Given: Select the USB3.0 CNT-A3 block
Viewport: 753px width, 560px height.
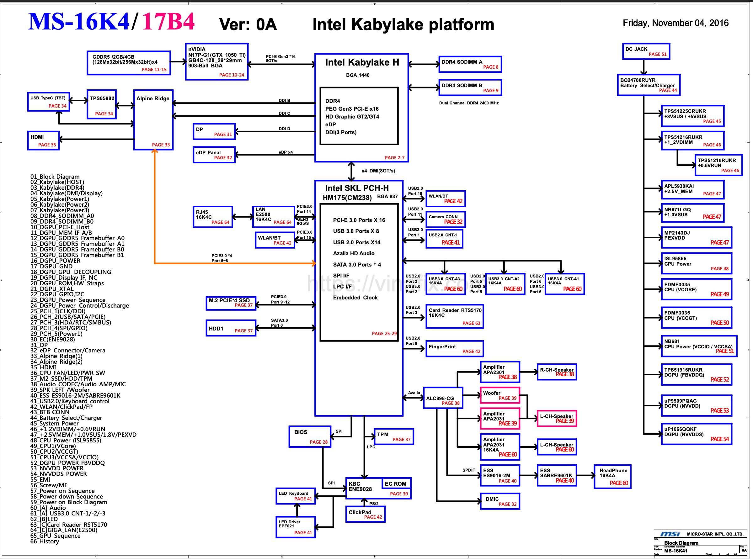Looking at the screenshot, I should tap(446, 284).
